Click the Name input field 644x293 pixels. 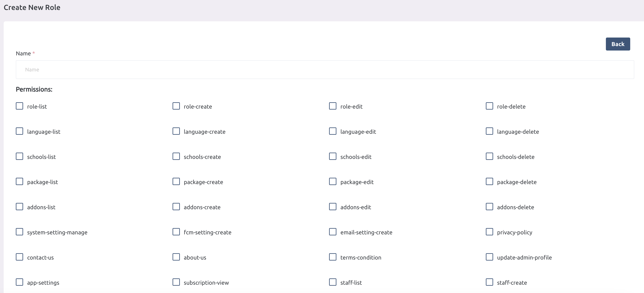pos(324,70)
